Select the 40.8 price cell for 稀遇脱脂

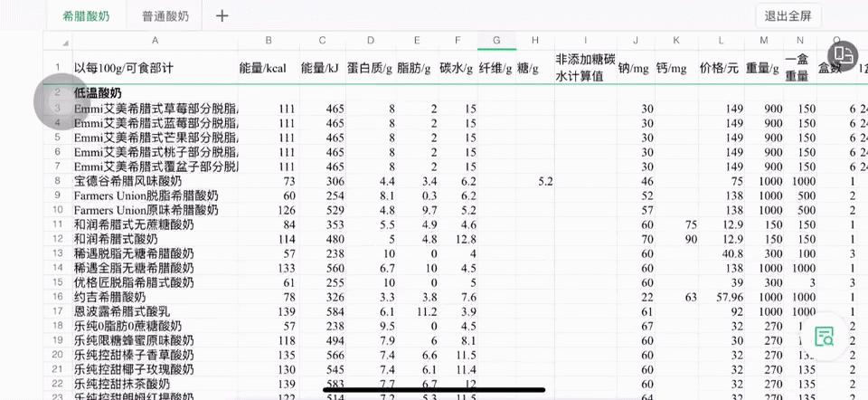coord(721,253)
